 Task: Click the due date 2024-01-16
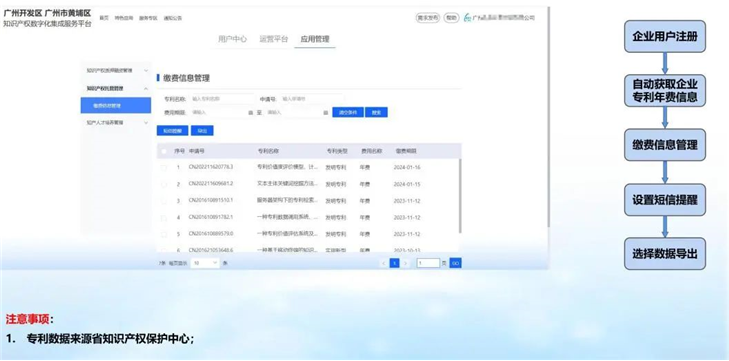point(407,167)
